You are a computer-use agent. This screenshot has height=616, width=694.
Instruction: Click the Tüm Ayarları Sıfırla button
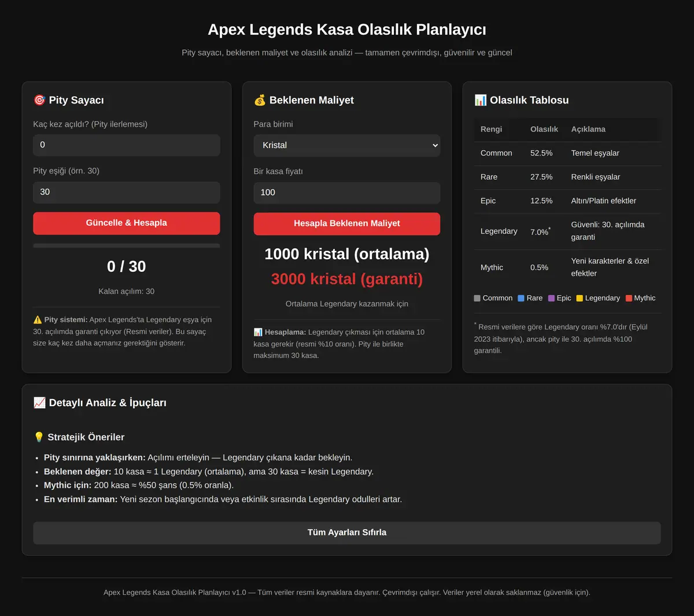pyautogui.click(x=347, y=533)
